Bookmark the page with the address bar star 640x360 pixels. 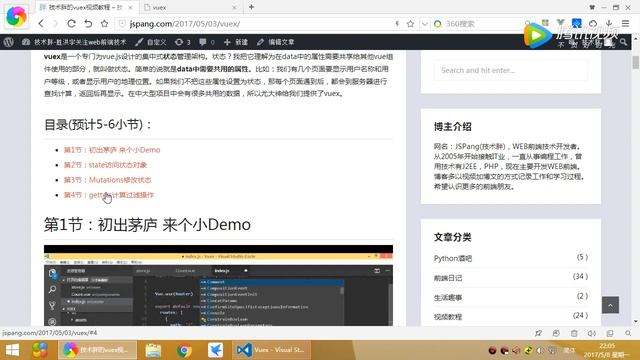pyautogui.click(x=410, y=24)
